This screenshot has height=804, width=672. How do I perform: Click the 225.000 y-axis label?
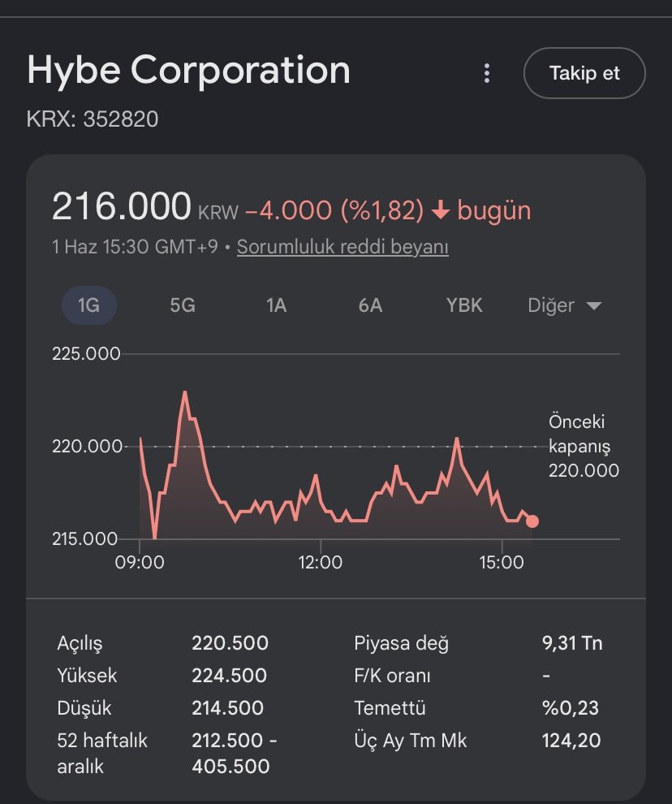pos(86,353)
